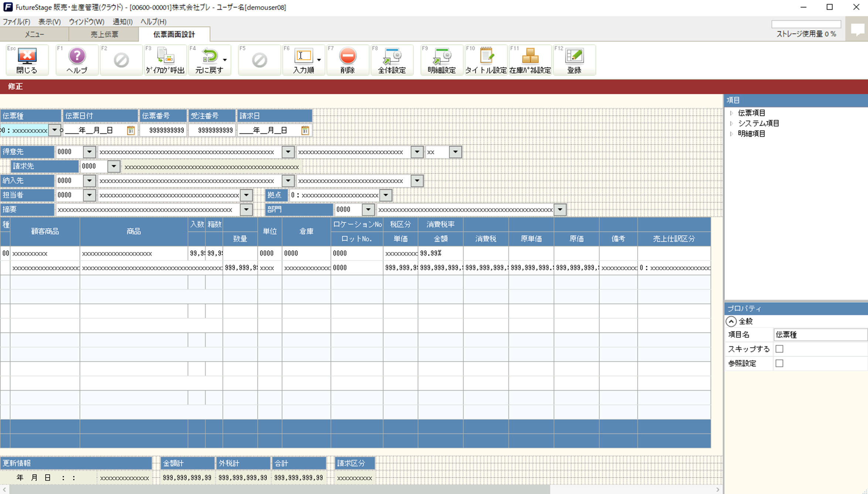
Task: Enable the スキップする checkbox
Action: pos(779,349)
